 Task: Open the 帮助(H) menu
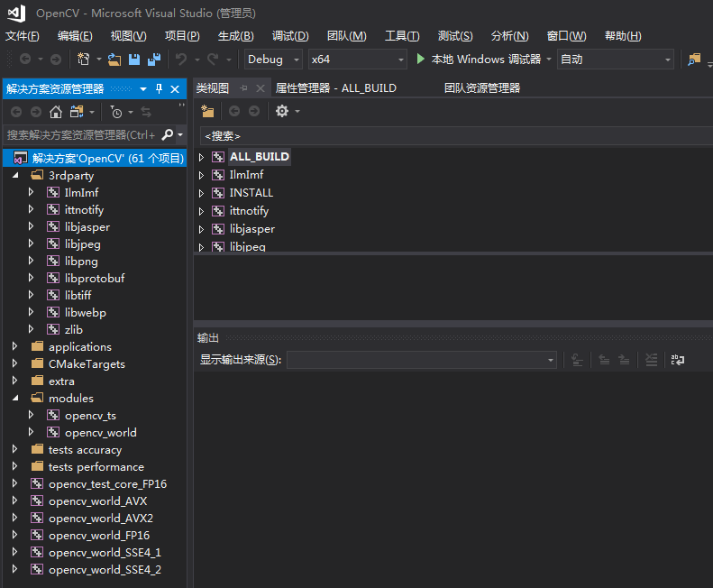coord(623,36)
